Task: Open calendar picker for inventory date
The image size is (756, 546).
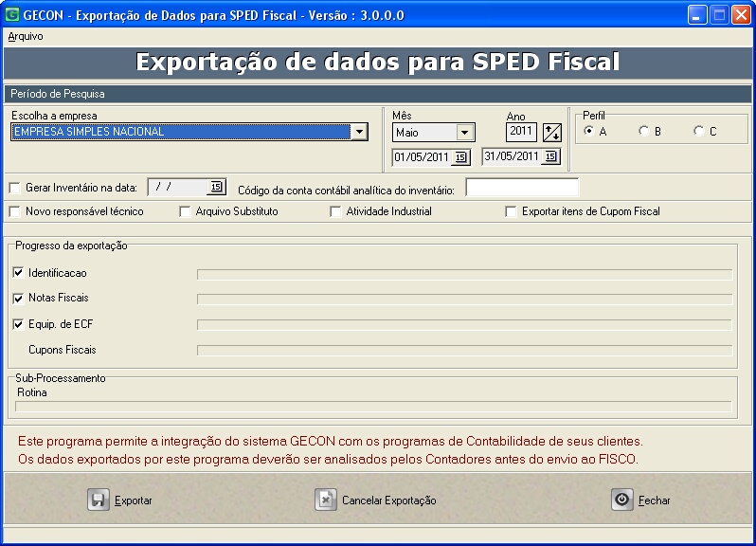Action: coord(216,187)
